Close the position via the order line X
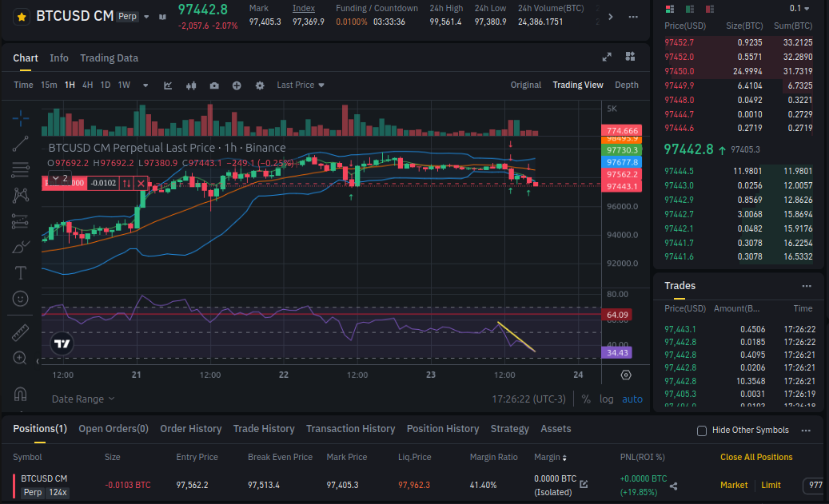This screenshot has width=829, height=504. [141, 184]
